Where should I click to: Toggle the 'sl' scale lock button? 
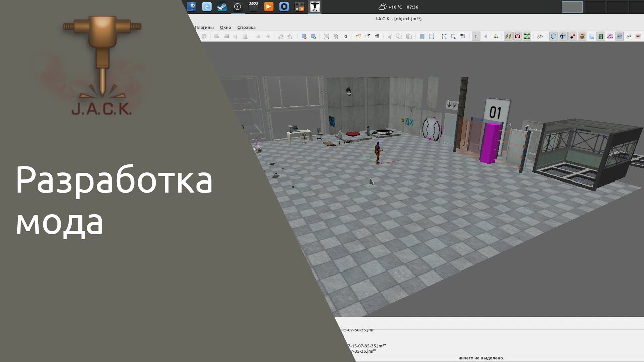(486, 36)
